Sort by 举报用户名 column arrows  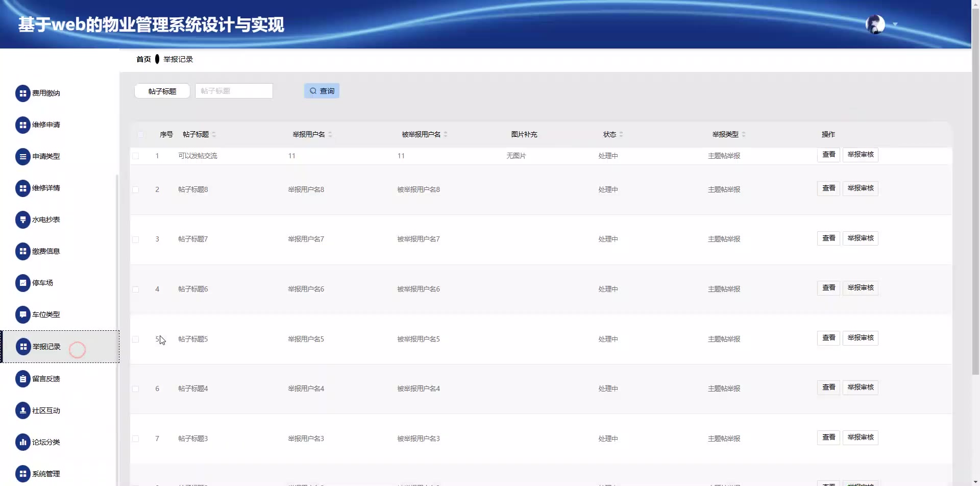pyautogui.click(x=330, y=135)
